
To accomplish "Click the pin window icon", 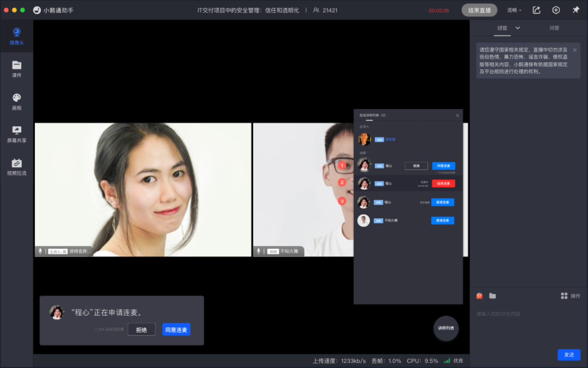I will click(575, 10).
